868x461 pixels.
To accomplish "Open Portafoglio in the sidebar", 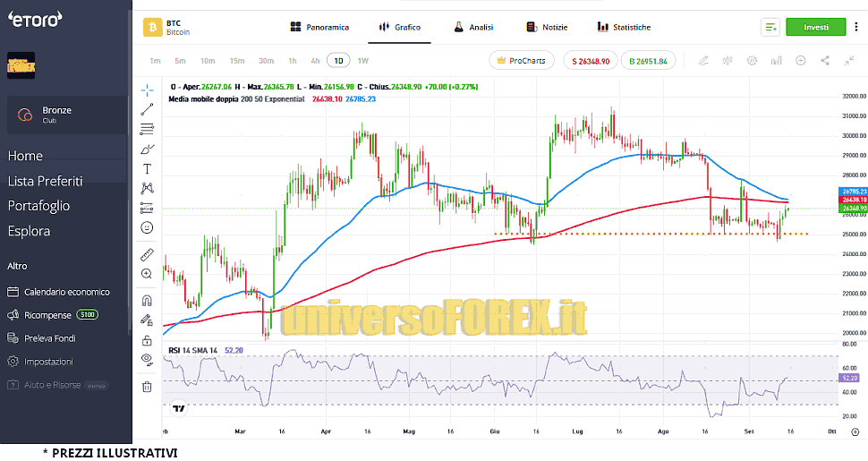I will 38,206.
